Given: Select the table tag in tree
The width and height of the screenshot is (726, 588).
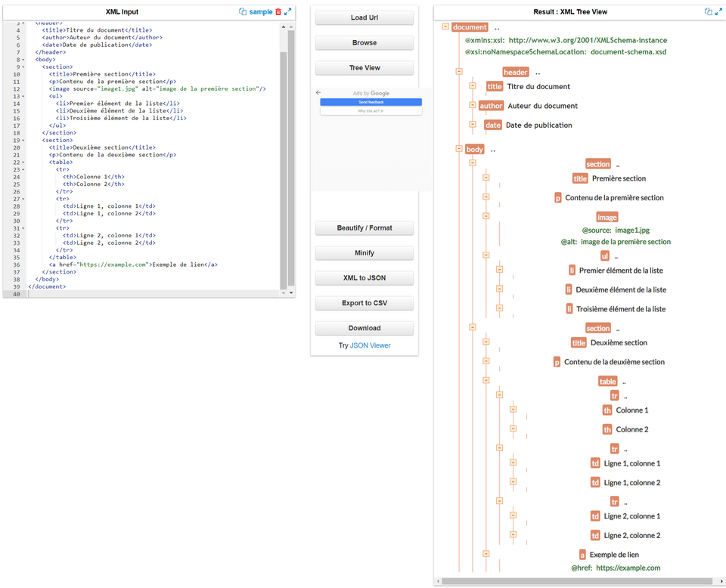Looking at the screenshot, I should 607,382.
